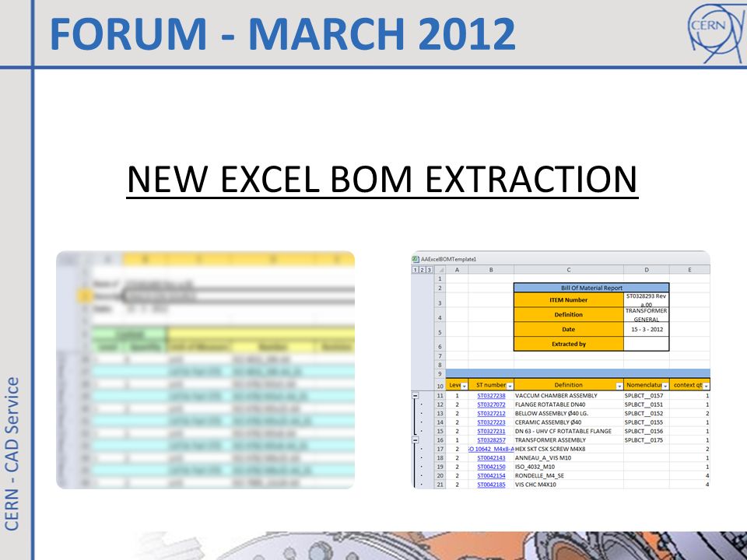Open the ST0327072 hyperlink
The height and width of the screenshot is (560, 747).
pos(491,404)
